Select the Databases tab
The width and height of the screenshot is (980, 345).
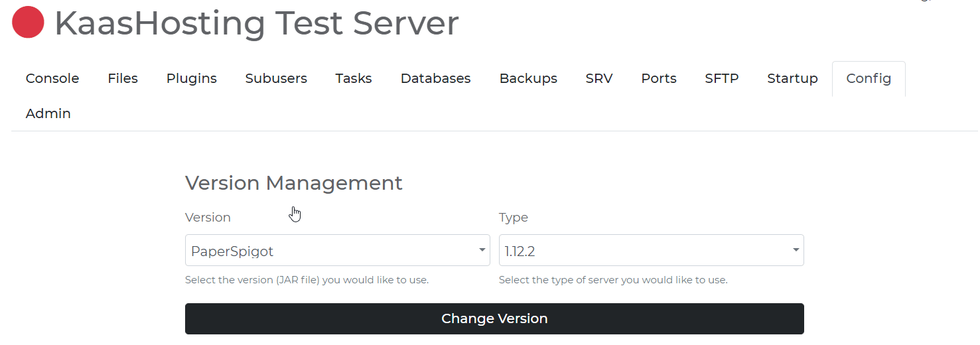[x=435, y=78]
